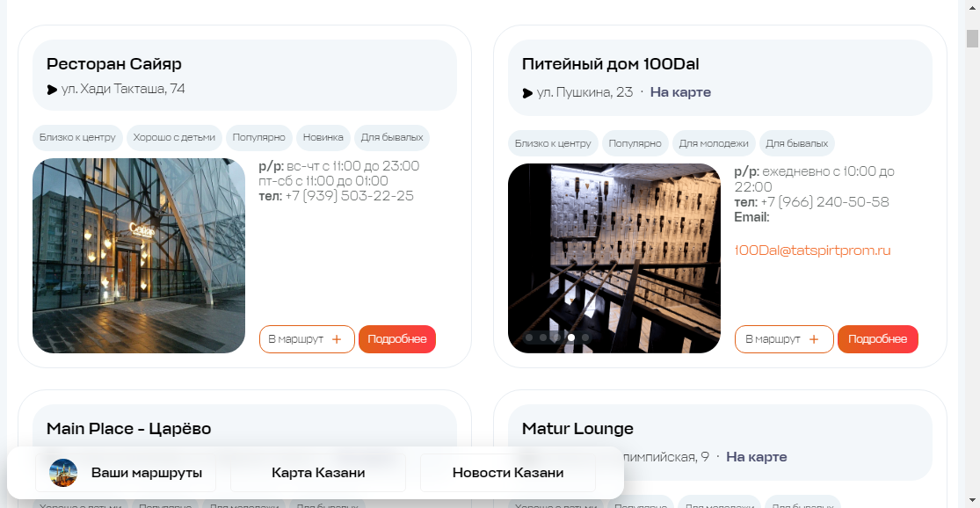
Task: Click the Питейный дом 100Dal interior photo
Action: 614,258
